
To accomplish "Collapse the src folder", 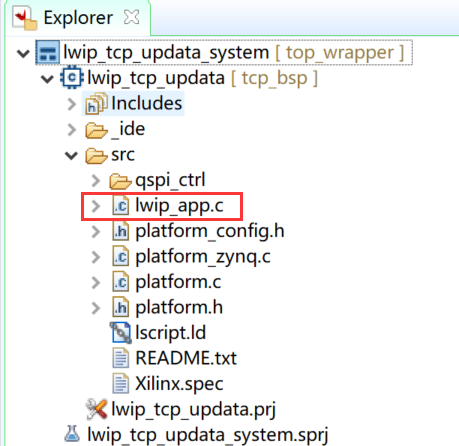I will coord(71,155).
